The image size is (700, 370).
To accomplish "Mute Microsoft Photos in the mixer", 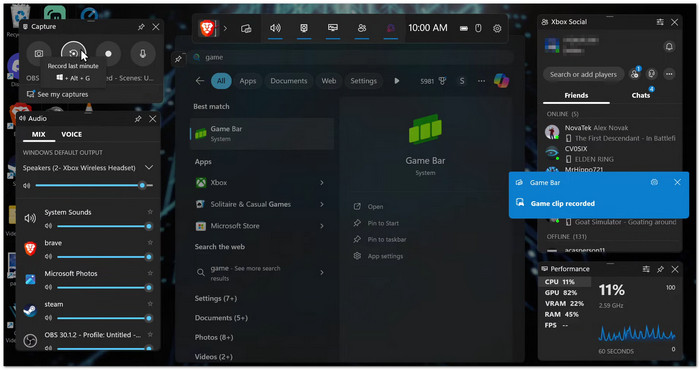I will coord(48,287).
